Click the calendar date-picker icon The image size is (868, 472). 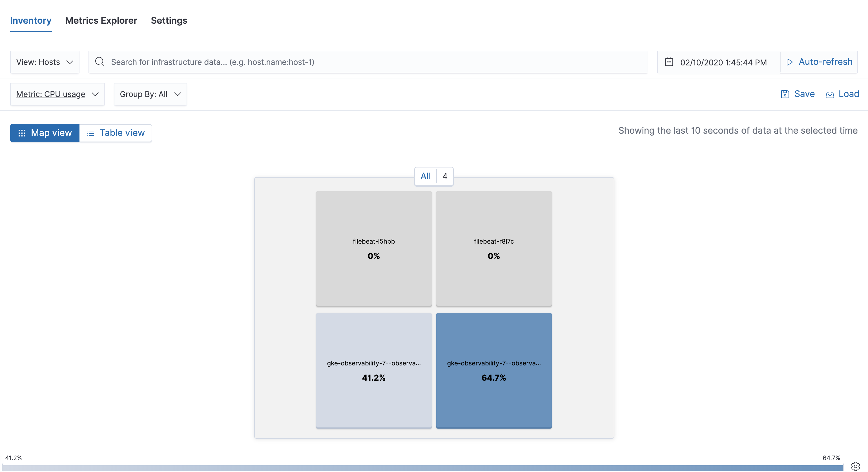click(669, 62)
